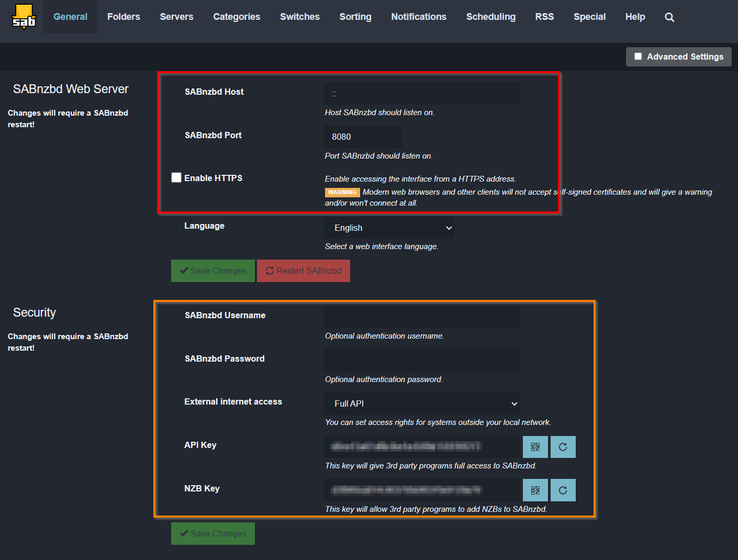Open the Language dropdown

point(389,228)
